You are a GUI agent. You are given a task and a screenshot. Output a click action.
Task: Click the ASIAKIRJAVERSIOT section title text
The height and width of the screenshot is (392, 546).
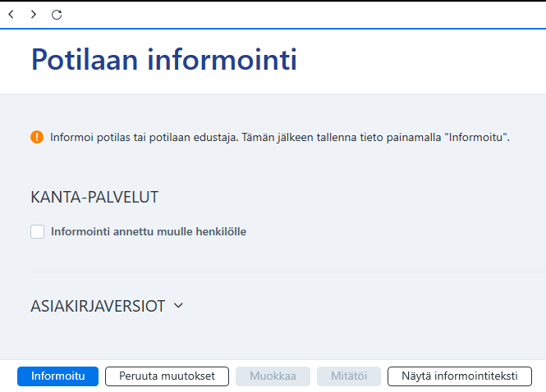[98, 306]
